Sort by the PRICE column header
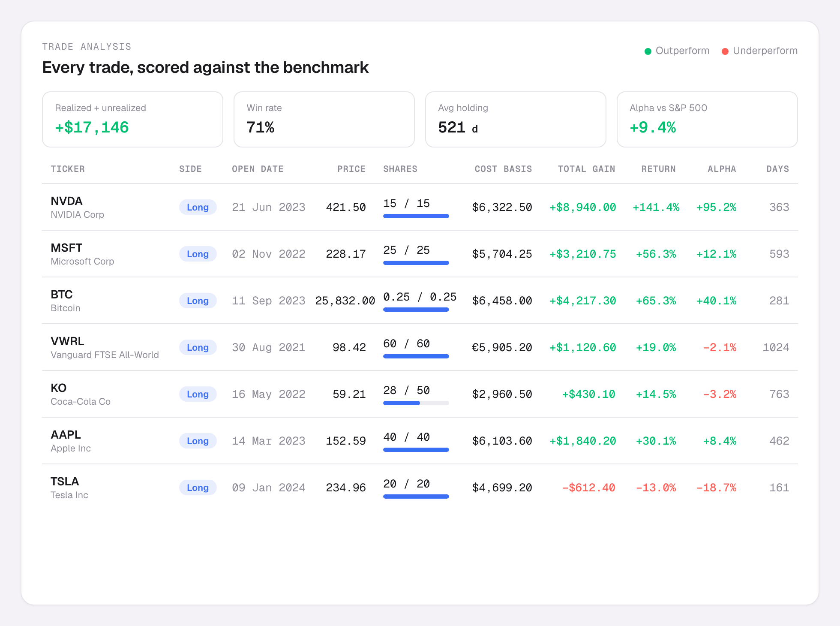Image resolution: width=840 pixels, height=626 pixels. click(x=351, y=169)
